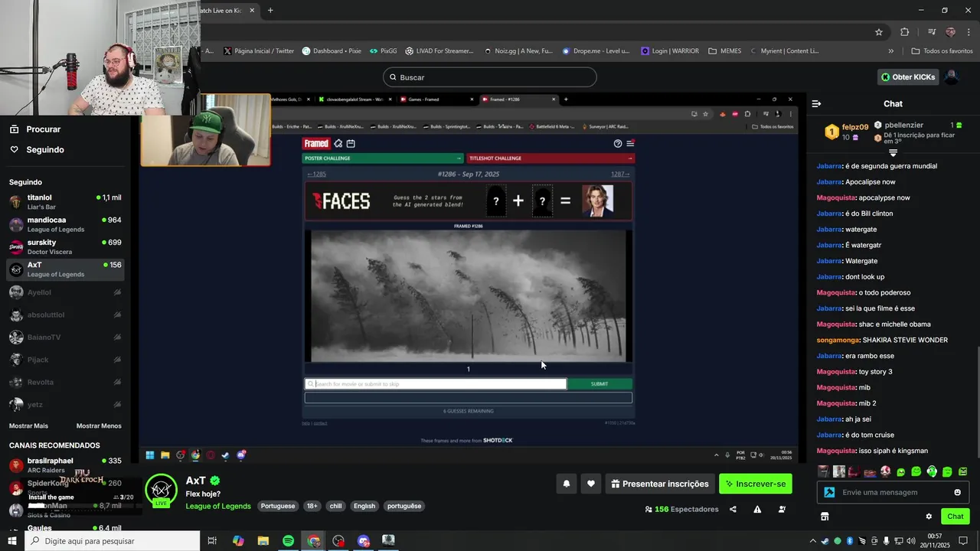Viewport: 980px width, 551px height.
Task: Open the Página Inicial / Twitter bookmark
Action: (x=258, y=51)
